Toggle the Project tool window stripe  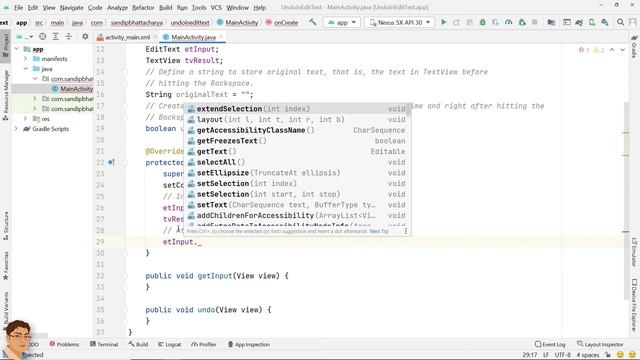pos(6,47)
